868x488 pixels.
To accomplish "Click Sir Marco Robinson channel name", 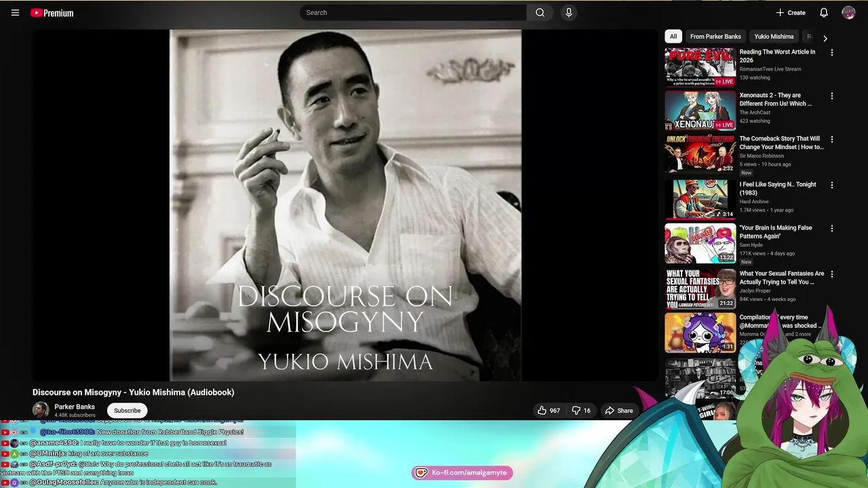I will click(x=762, y=156).
